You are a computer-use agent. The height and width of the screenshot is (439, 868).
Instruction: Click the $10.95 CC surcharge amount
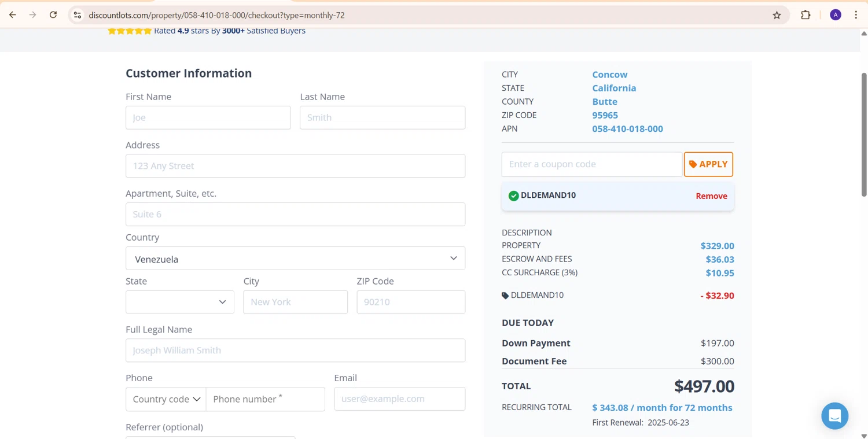(720, 273)
